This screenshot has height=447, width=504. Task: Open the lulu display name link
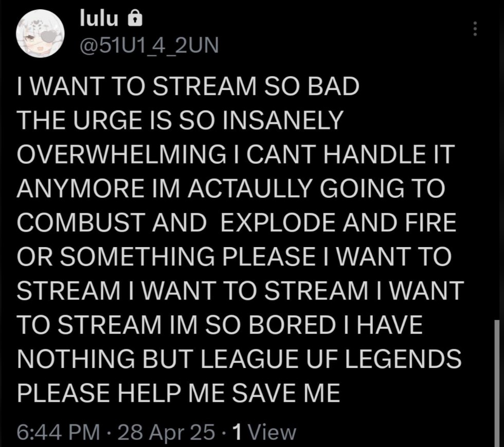pos(99,18)
